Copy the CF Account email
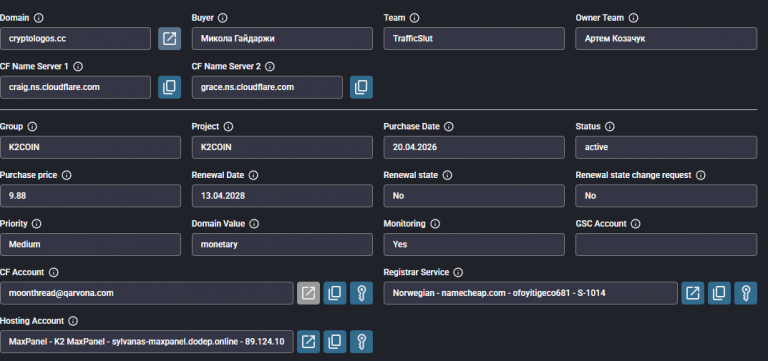 [x=335, y=293]
